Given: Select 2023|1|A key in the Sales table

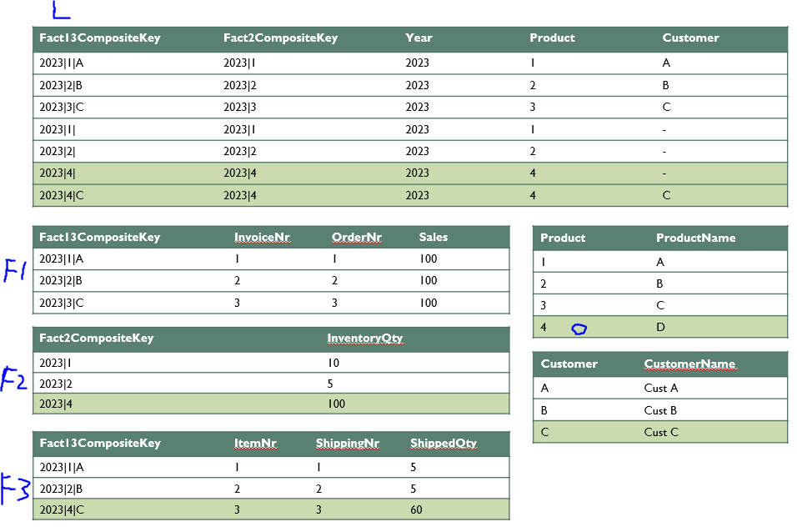Looking at the screenshot, I should (x=62, y=259).
